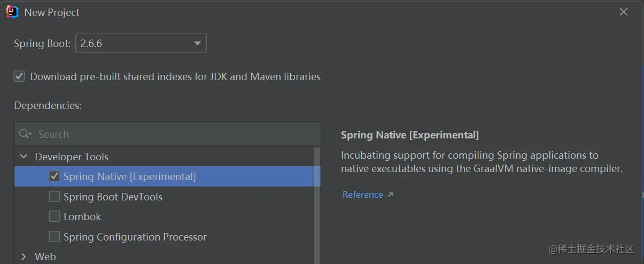Click the Download pre-built shared indexes label
644x264 pixels.
tap(175, 76)
